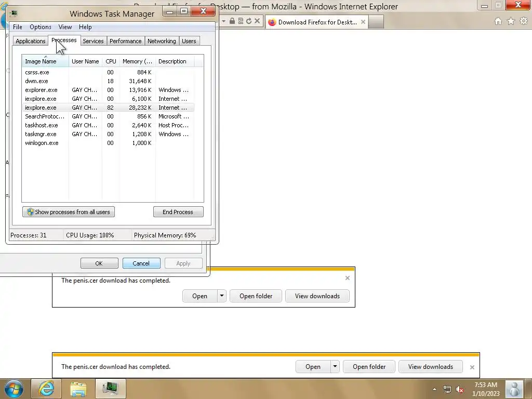Sort processes by Memory column
This screenshot has height=399, width=532.
tap(137, 61)
